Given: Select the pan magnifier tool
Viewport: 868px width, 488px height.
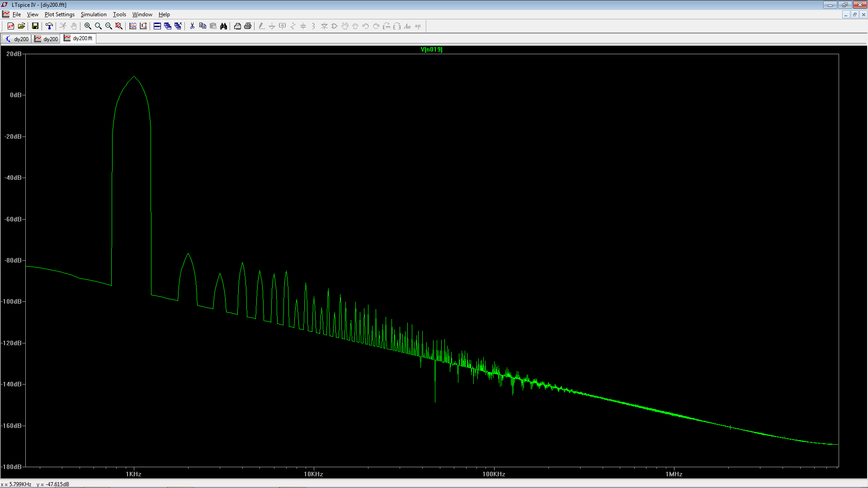Looking at the screenshot, I should point(98,26).
